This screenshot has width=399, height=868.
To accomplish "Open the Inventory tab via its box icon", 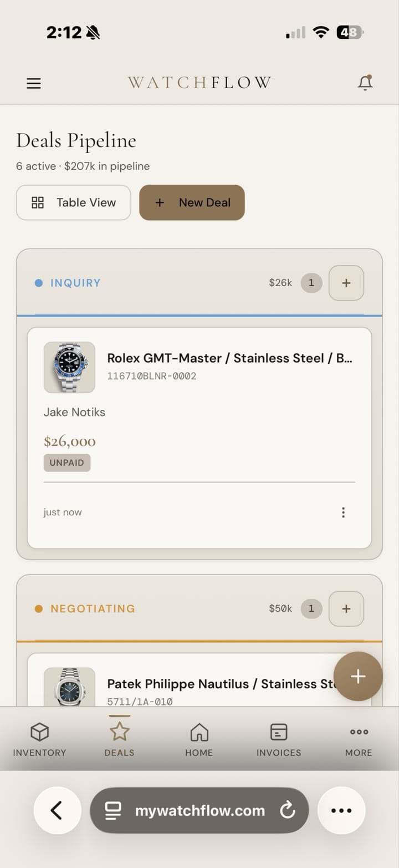I will (39, 732).
